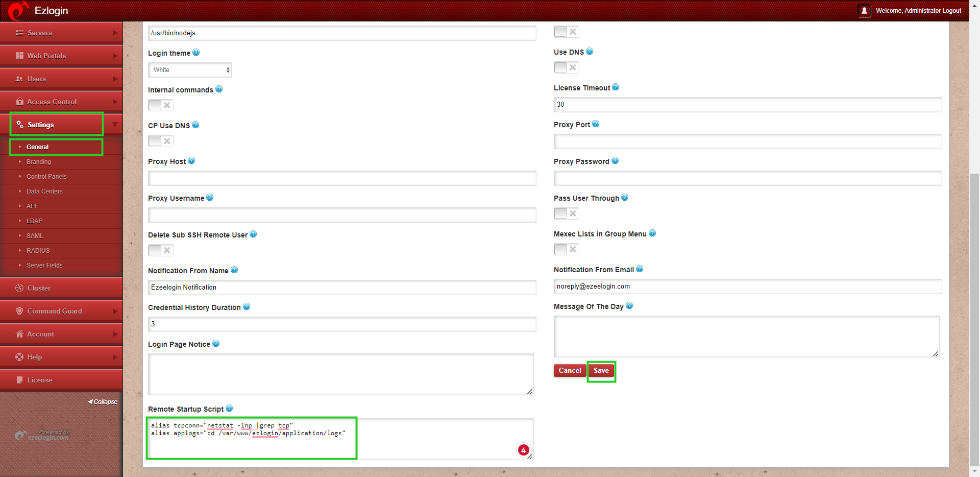Toggle the Pass User Through switch
980x477 pixels.
coord(567,213)
